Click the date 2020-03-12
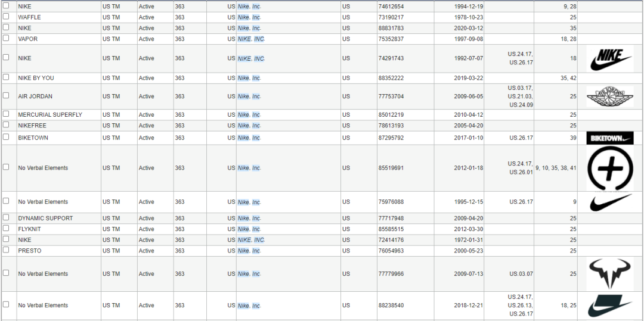This screenshot has height=321, width=644. coord(469,28)
